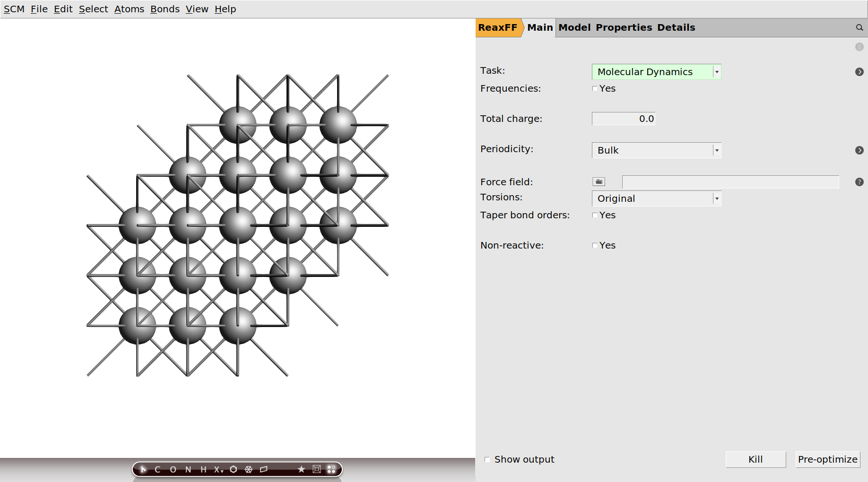Select the pointer arrow tool

coord(143,469)
